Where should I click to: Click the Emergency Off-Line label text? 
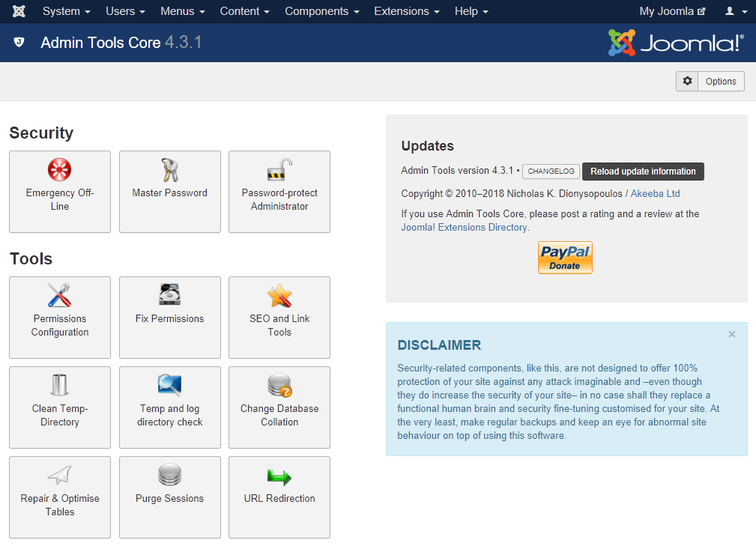(60, 199)
